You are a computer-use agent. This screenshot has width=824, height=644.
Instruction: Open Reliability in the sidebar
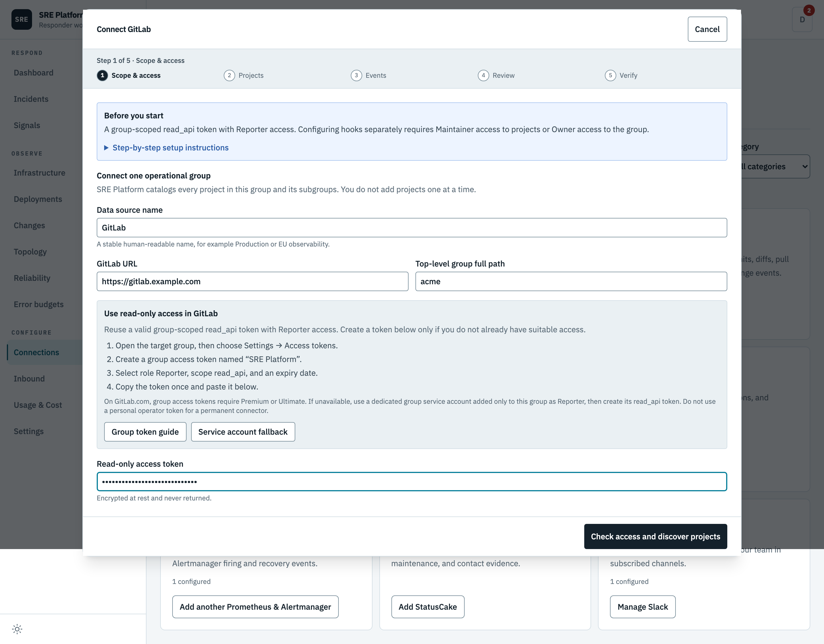[32, 278]
